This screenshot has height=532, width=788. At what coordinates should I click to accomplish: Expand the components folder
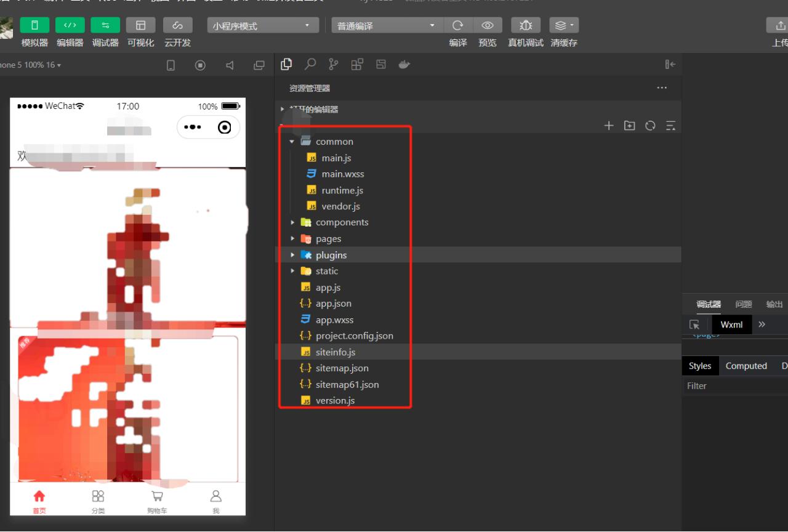pos(342,222)
